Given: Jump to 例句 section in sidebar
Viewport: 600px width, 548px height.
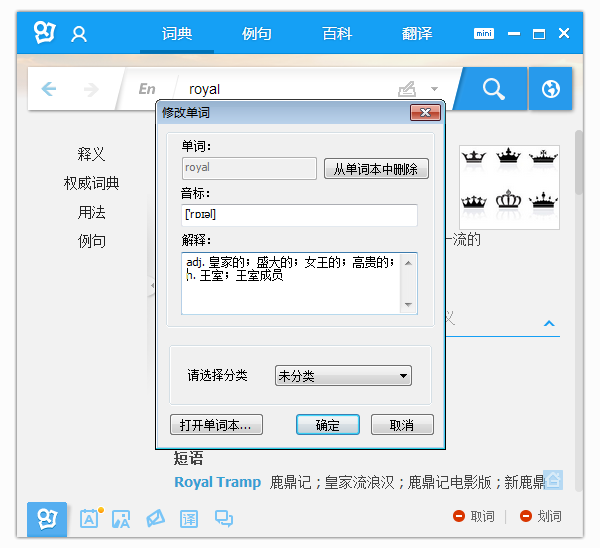Looking at the screenshot, I should coord(91,241).
